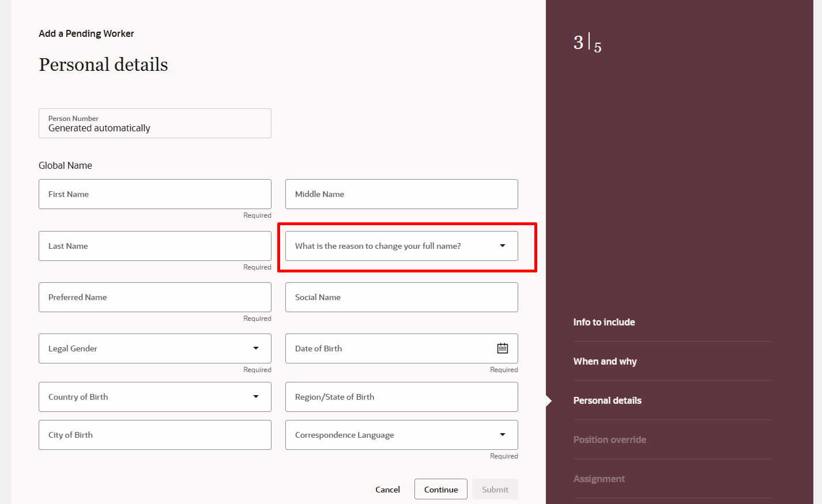Click the Add a Pending Worker title

pos(86,33)
